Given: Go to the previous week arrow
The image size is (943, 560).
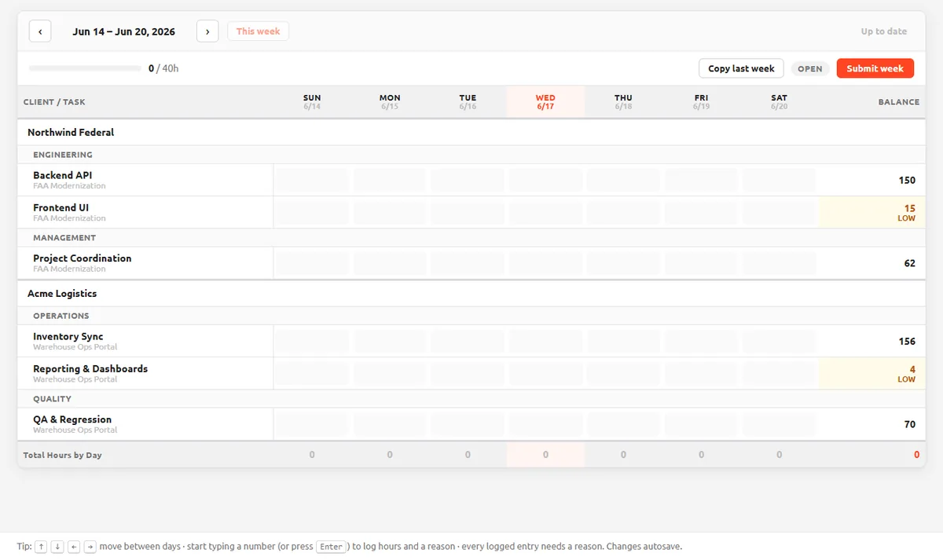Looking at the screenshot, I should tap(40, 31).
